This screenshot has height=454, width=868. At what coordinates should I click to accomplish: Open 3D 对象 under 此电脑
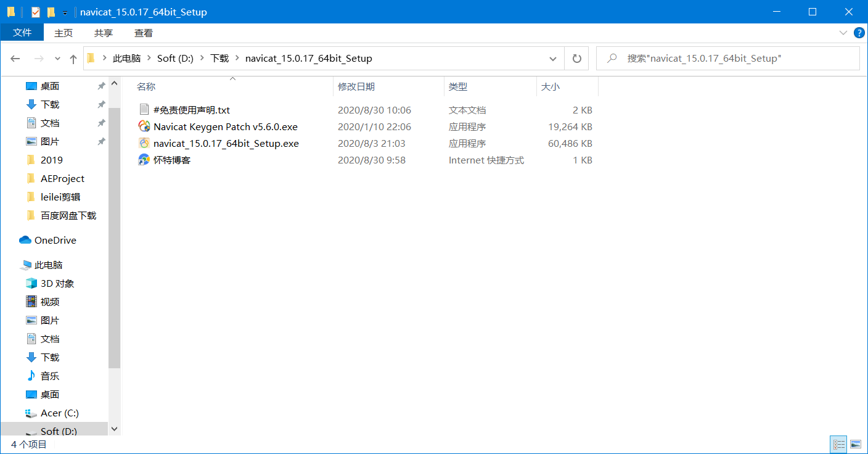[57, 283]
